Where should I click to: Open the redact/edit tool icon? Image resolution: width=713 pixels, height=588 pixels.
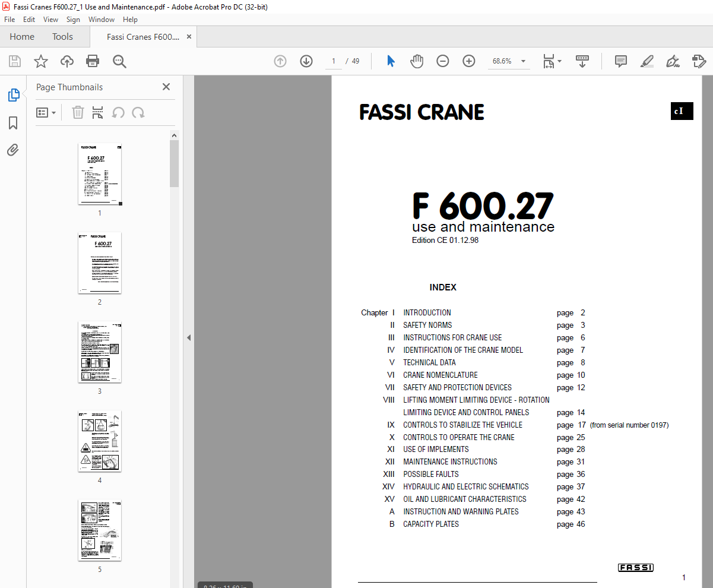(699, 61)
